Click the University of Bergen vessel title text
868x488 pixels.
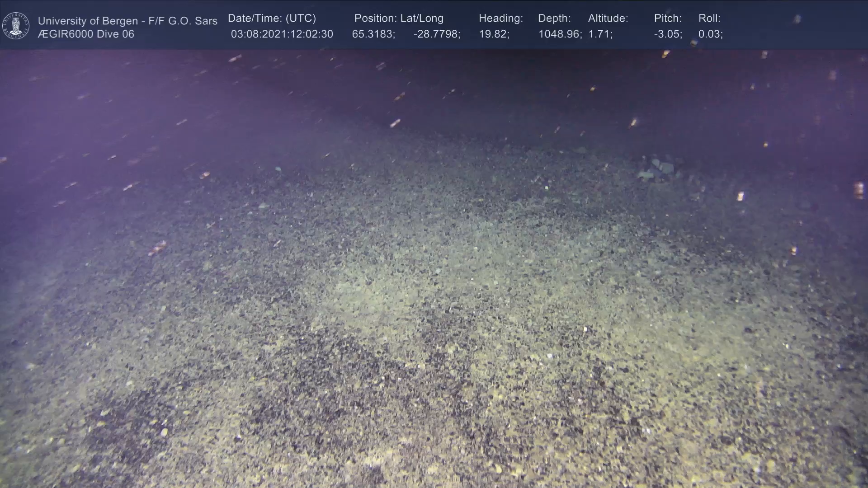coord(127,21)
